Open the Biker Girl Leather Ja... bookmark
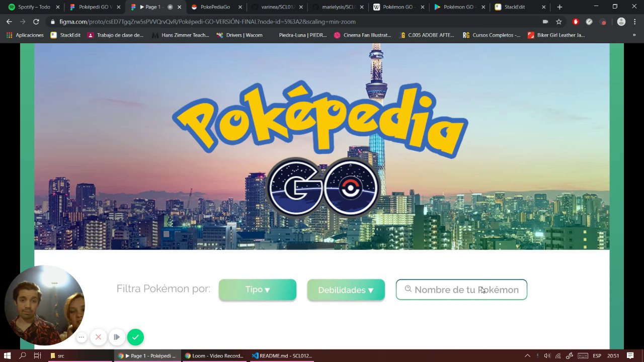The image size is (644, 362). pyautogui.click(x=556, y=35)
